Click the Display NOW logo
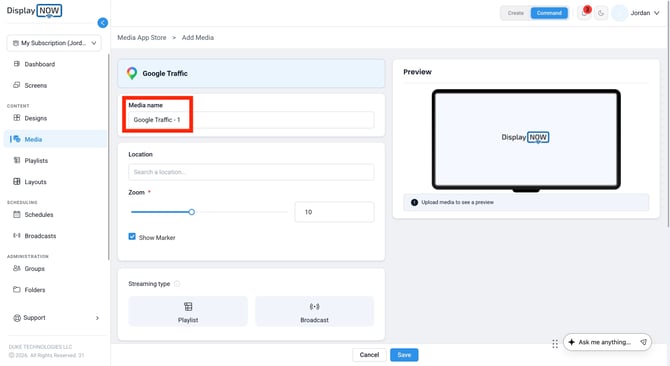 pos(34,11)
